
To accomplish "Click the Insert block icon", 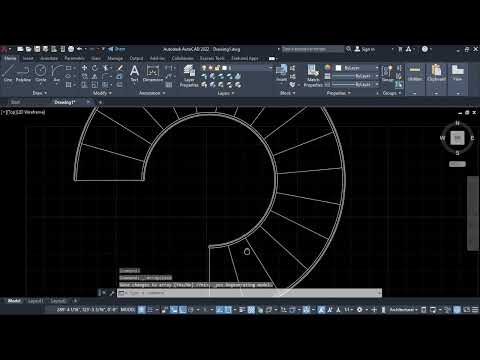I will pyautogui.click(x=281, y=72).
